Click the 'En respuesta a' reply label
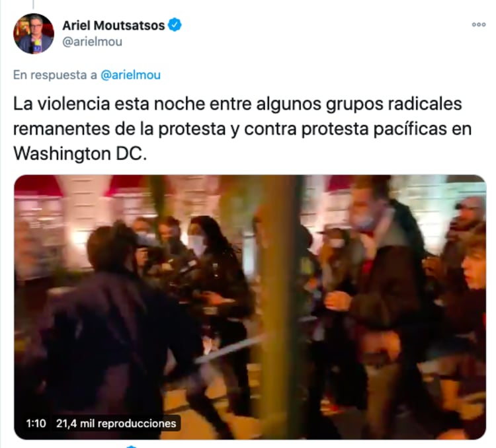The height and width of the screenshot is (448, 496). pos(55,75)
